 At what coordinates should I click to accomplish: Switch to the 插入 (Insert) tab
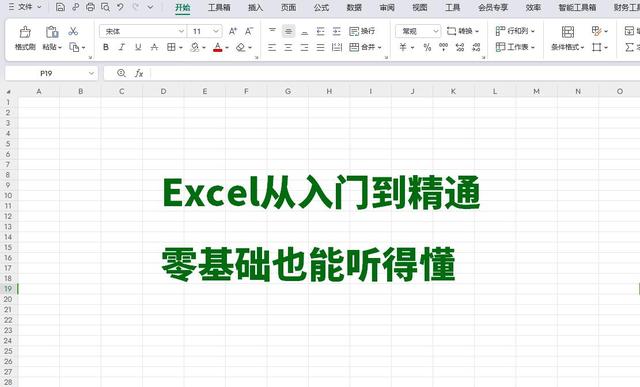pyautogui.click(x=256, y=7)
